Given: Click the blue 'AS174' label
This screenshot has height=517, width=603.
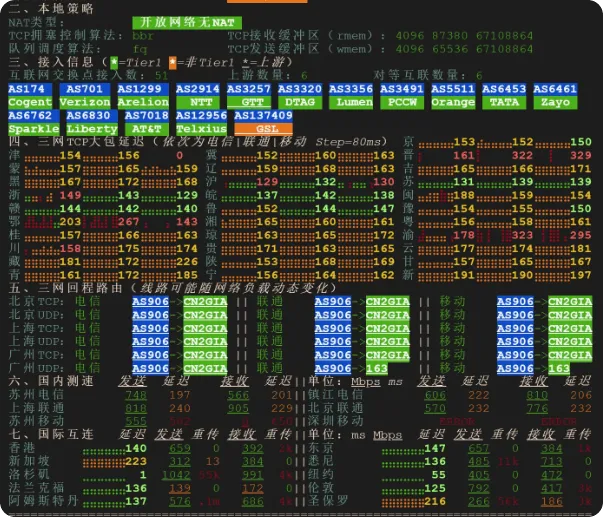Looking at the screenshot, I should click(30, 89).
